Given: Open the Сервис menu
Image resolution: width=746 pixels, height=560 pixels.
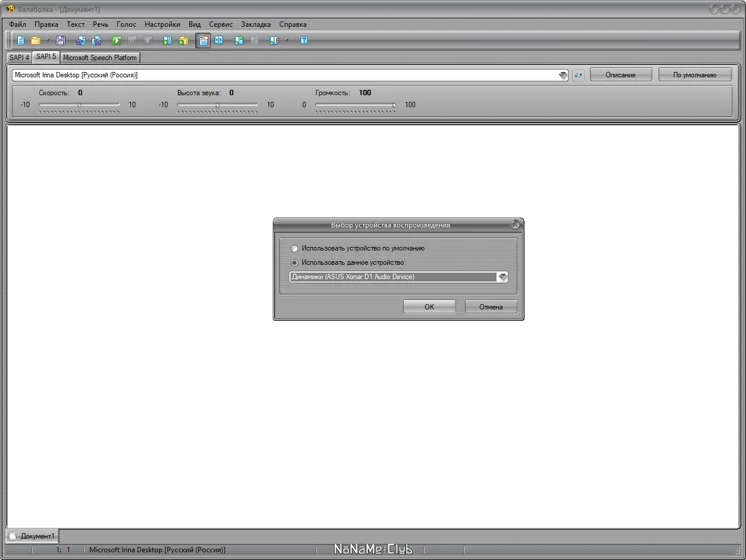Looking at the screenshot, I should coord(221,24).
